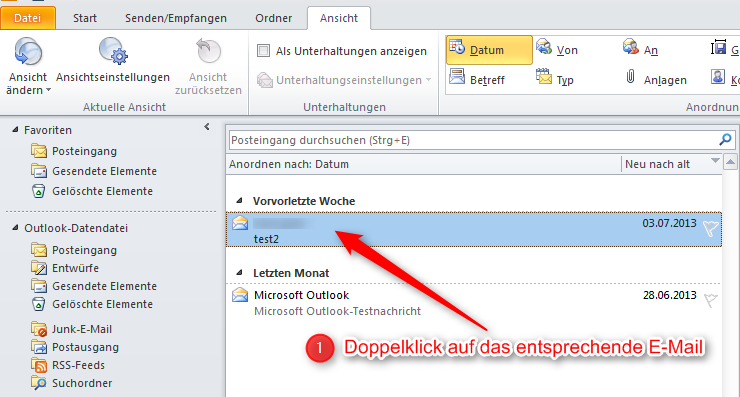This screenshot has width=740, height=397.
Task: Open Unterhaltungseinstellungen dropdown
Action: (x=344, y=80)
